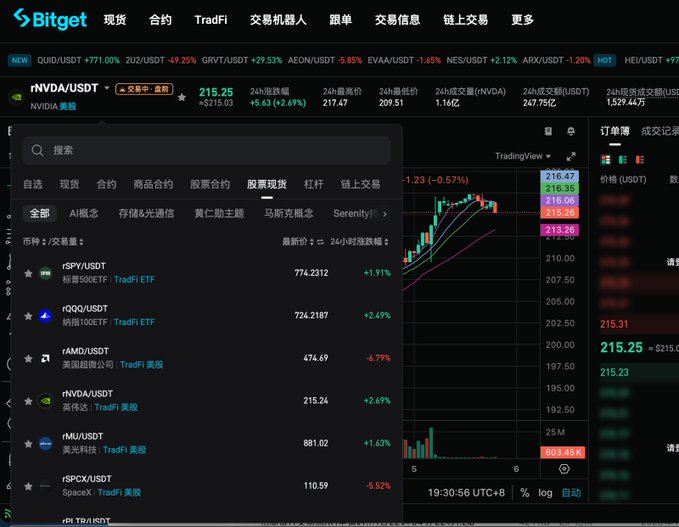Switch to 杠杆 tab

point(314,184)
